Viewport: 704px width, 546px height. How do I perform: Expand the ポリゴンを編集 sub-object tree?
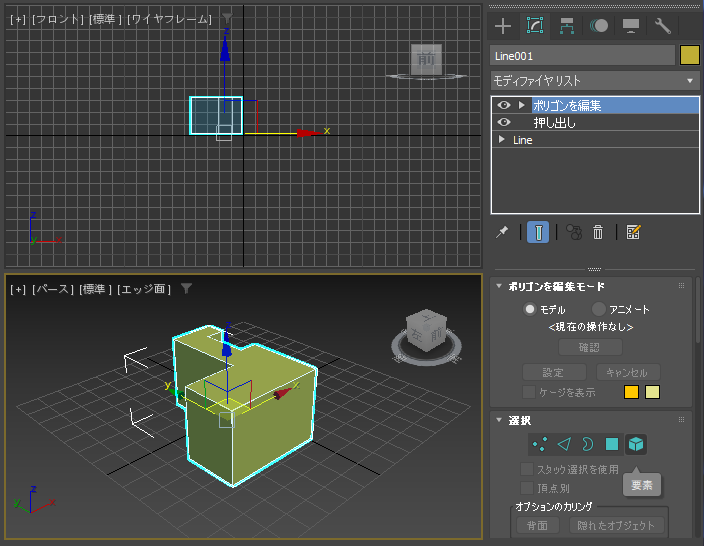[x=521, y=105]
